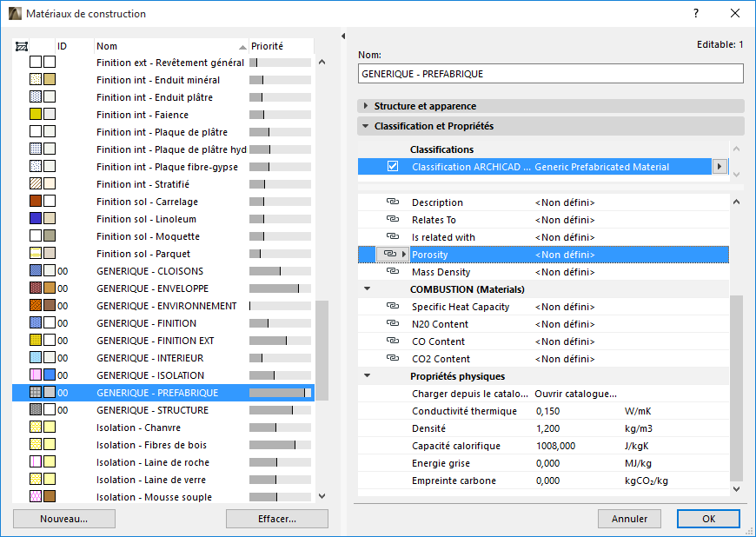Click cut fill icon of Finition sol - Linoleum

tap(36, 218)
